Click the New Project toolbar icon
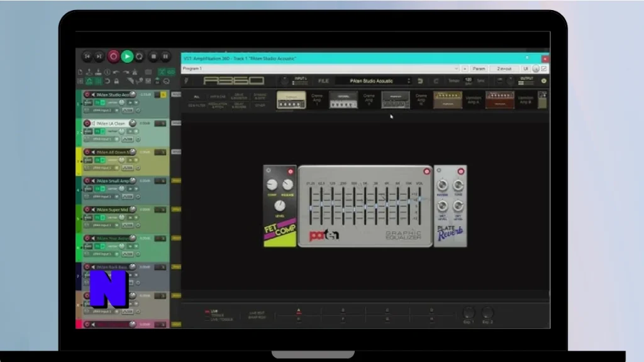The image size is (644, 362). [80, 72]
